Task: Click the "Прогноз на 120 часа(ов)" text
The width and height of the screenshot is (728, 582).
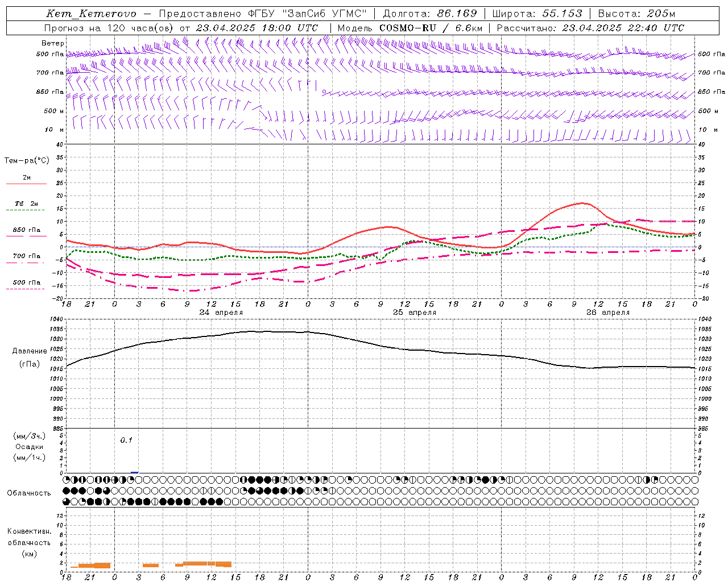Action: [x=109, y=28]
